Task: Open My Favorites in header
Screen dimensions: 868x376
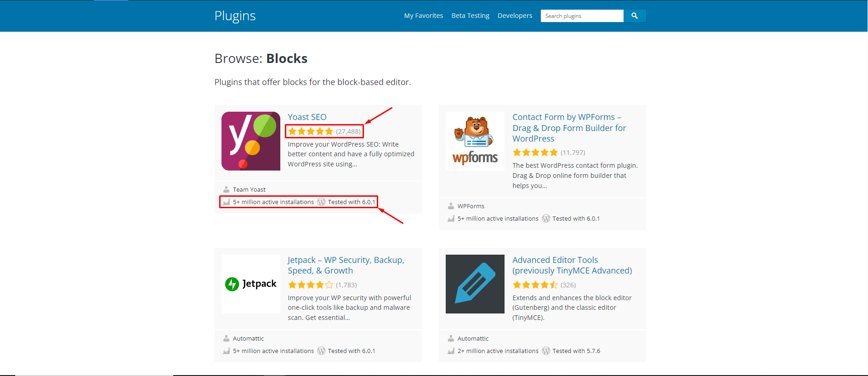Action: 424,16
